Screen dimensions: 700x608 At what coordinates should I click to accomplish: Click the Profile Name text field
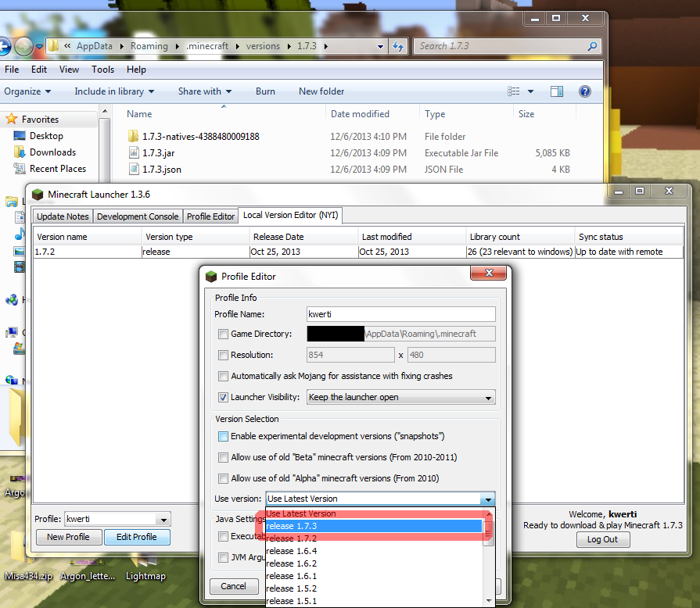tap(401, 314)
